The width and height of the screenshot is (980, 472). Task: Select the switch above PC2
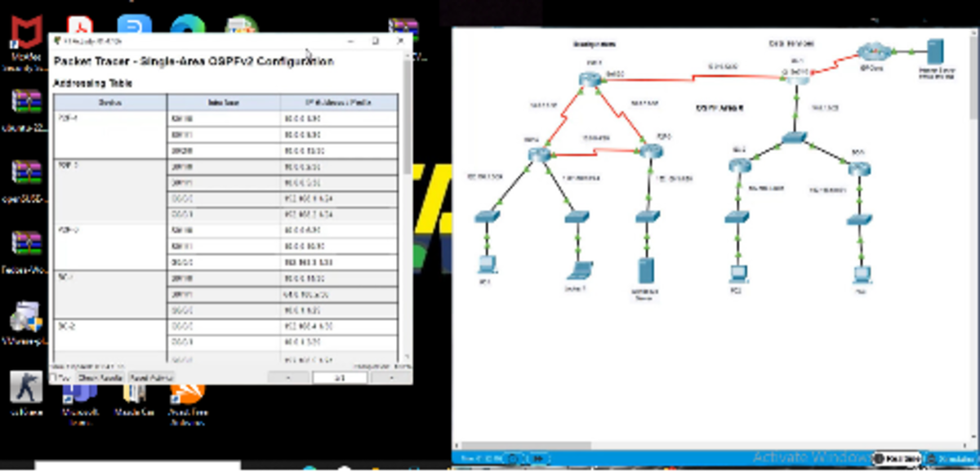point(737,216)
